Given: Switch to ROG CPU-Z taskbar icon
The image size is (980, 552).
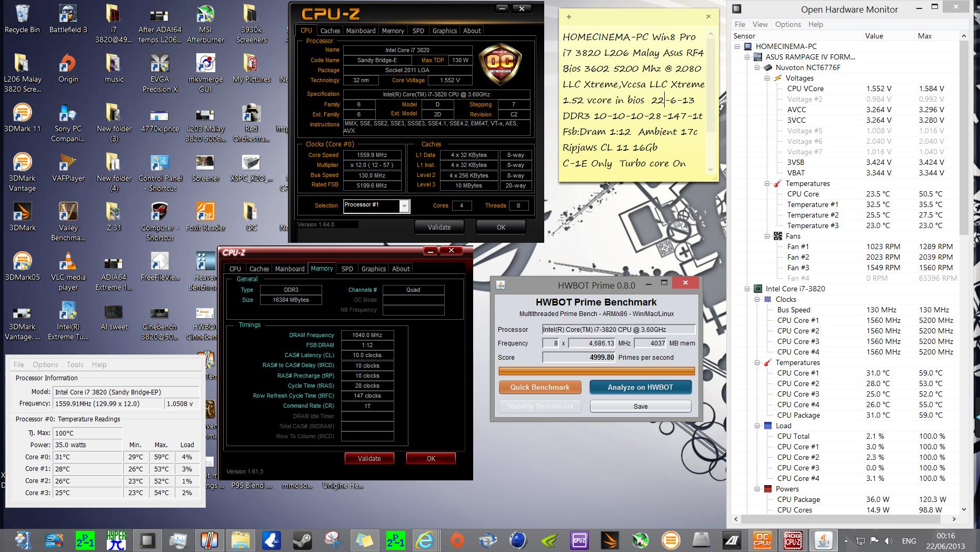Looking at the screenshot, I should 793,540.
